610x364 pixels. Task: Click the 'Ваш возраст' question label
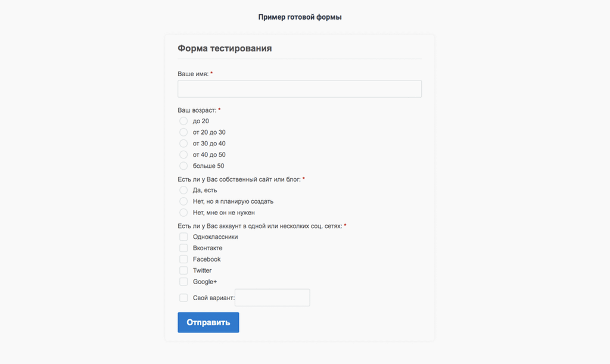(197, 110)
